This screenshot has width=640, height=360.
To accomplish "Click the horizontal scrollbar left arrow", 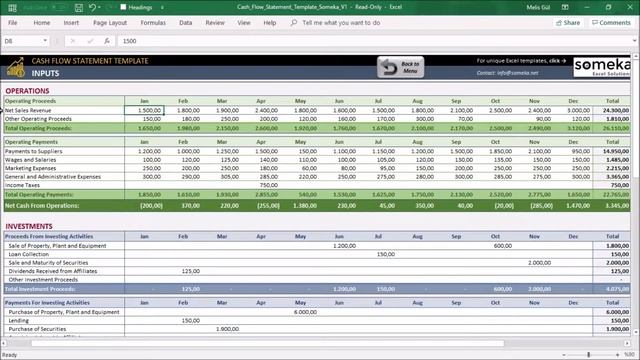I will (4, 343).
